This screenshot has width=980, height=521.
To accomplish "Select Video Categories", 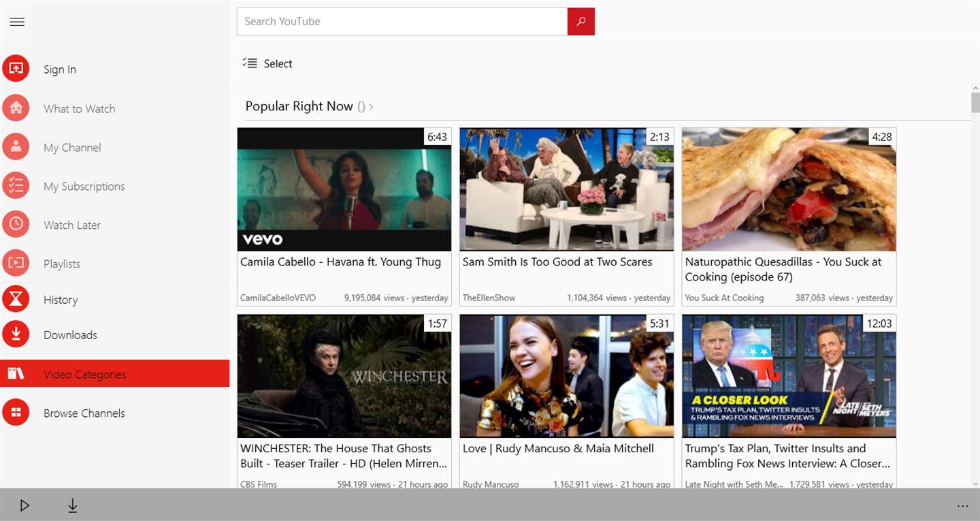I will [114, 373].
